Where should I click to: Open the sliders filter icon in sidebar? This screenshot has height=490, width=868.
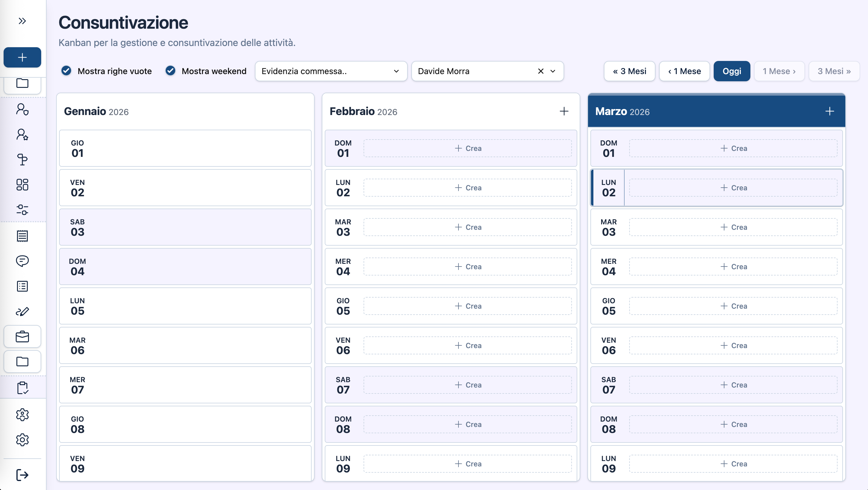click(x=22, y=209)
